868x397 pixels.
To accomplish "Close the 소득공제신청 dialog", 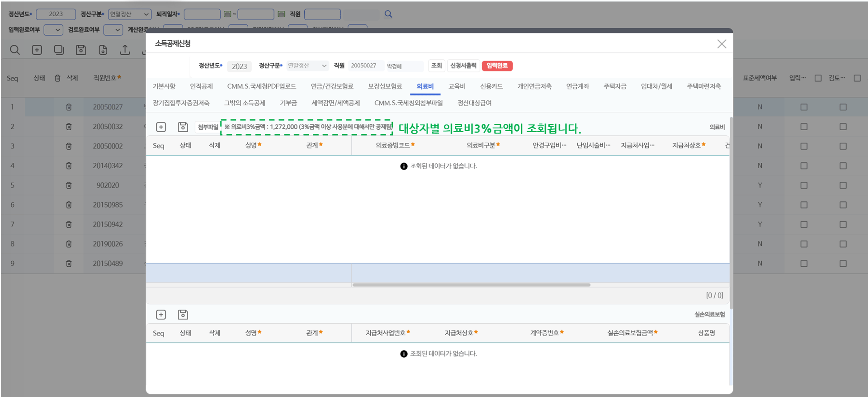I will tap(722, 44).
